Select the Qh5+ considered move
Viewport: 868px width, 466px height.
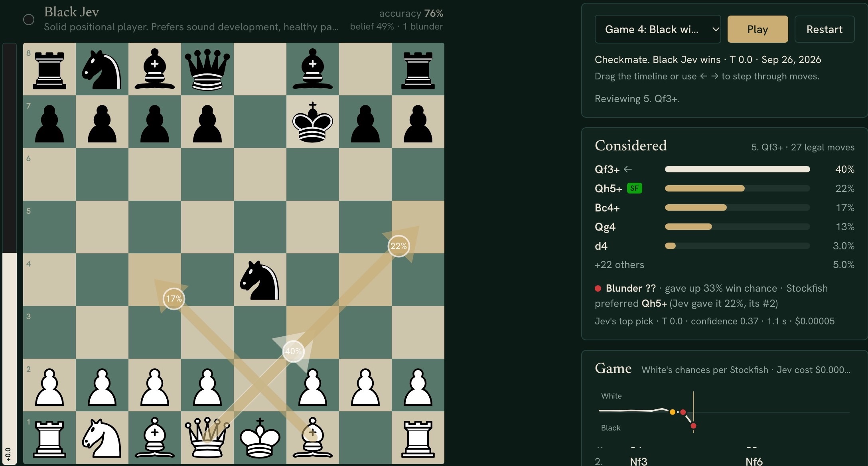724,188
